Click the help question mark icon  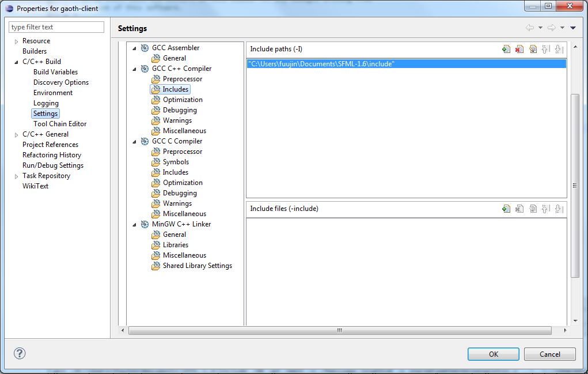pos(20,353)
